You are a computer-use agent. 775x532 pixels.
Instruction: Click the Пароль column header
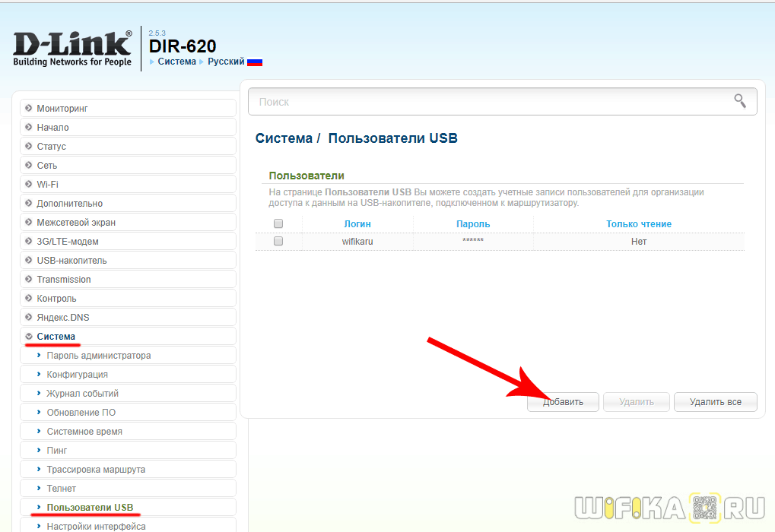473,224
